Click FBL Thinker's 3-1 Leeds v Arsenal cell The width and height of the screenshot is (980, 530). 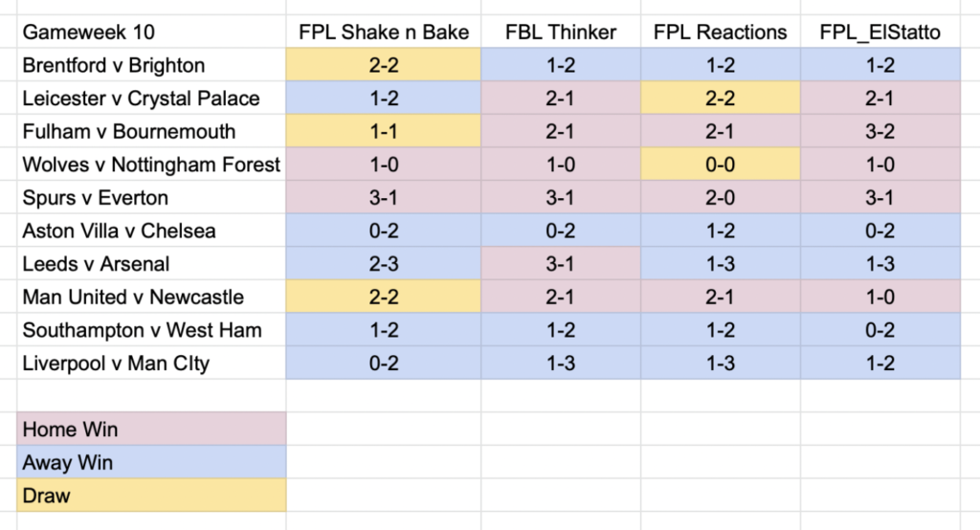(561, 264)
